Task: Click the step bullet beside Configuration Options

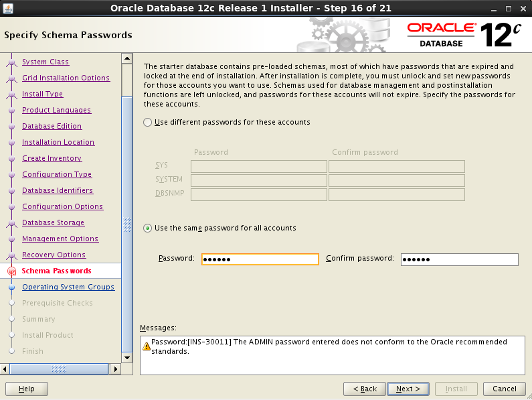Action: pos(12,207)
